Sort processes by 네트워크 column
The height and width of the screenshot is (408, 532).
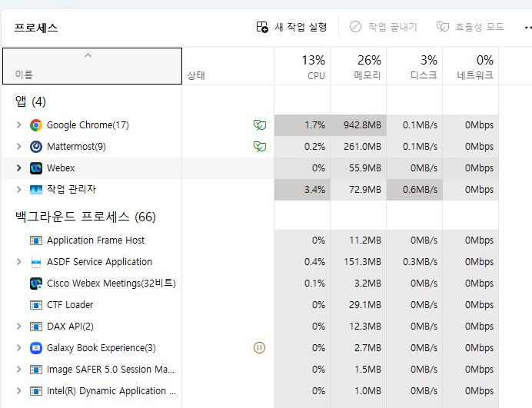470,66
